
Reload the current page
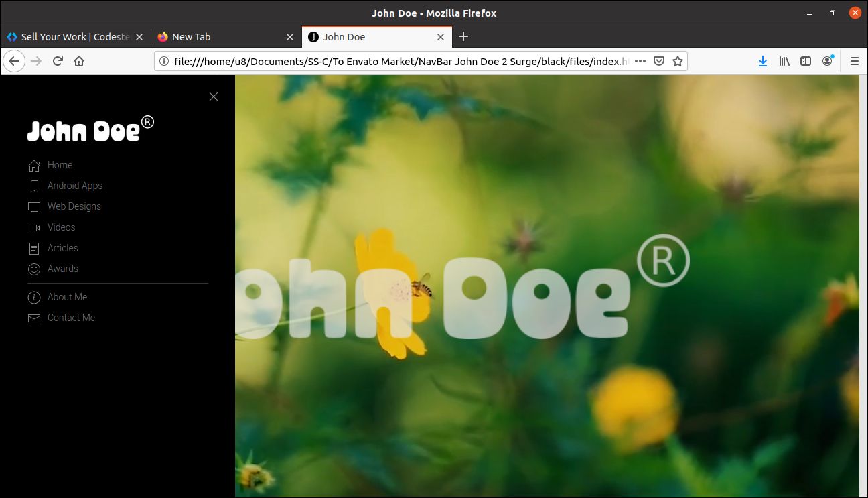(x=58, y=61)
